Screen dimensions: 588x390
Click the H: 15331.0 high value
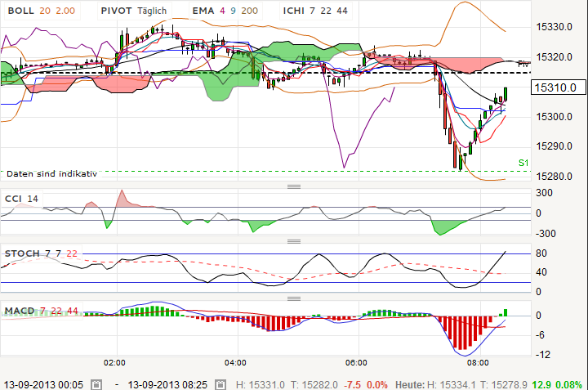261,385
